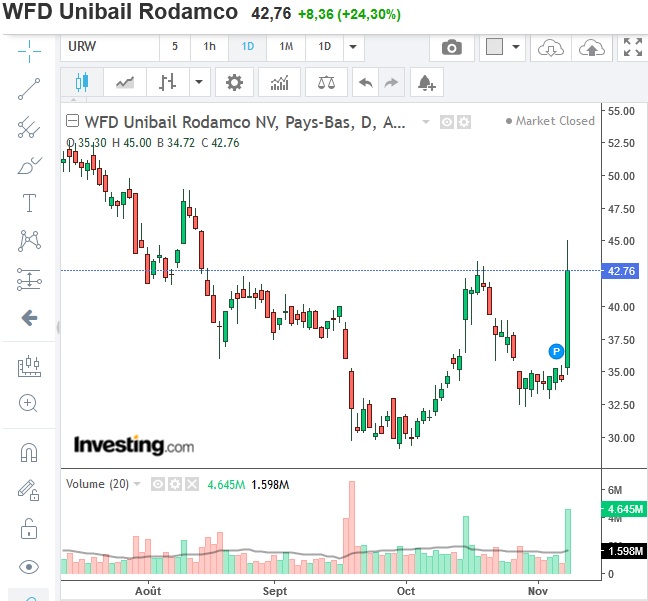Image resolution: width=648 pixels, height=601 pixels.
Task: Take a chart snapshot with camera icon
Action: tap(452, 48)
